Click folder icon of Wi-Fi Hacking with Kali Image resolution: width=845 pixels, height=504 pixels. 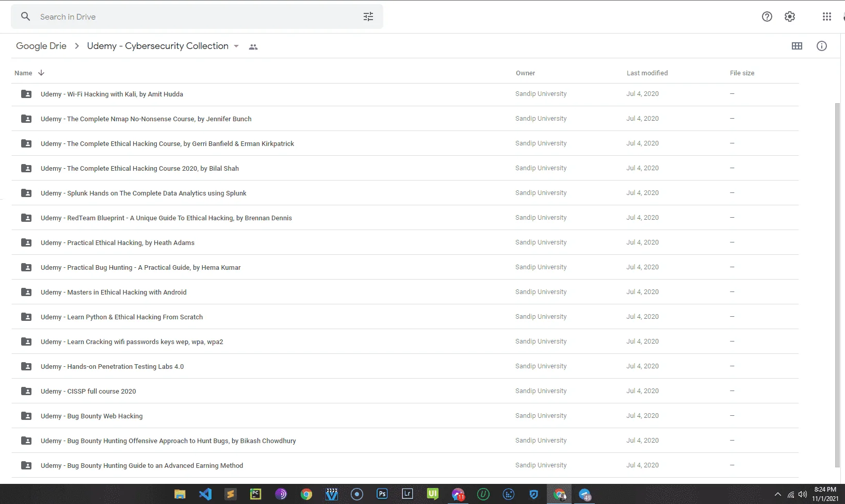pyautogui.click(x=26, y=94)
